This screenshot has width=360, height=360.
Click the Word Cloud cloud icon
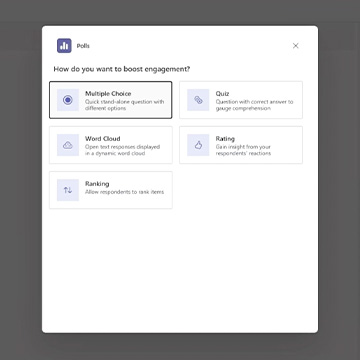(x=68, y=145)
